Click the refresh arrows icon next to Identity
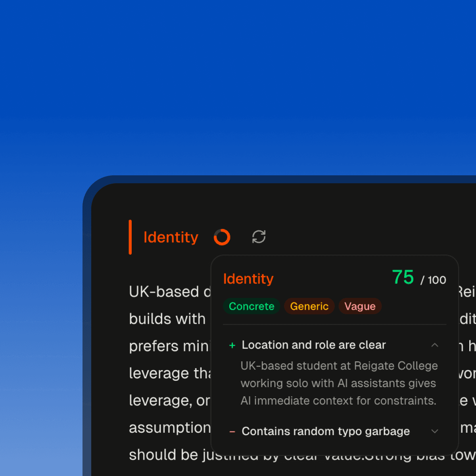The image size is (476, 476). point(259,237)
